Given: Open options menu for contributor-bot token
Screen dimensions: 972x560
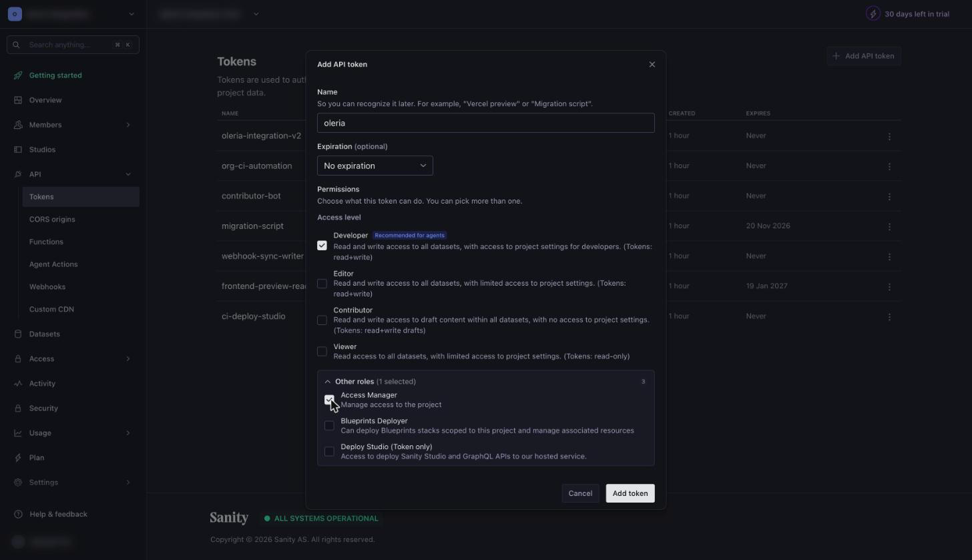Looking at the screenshot, I should (889, 196).
